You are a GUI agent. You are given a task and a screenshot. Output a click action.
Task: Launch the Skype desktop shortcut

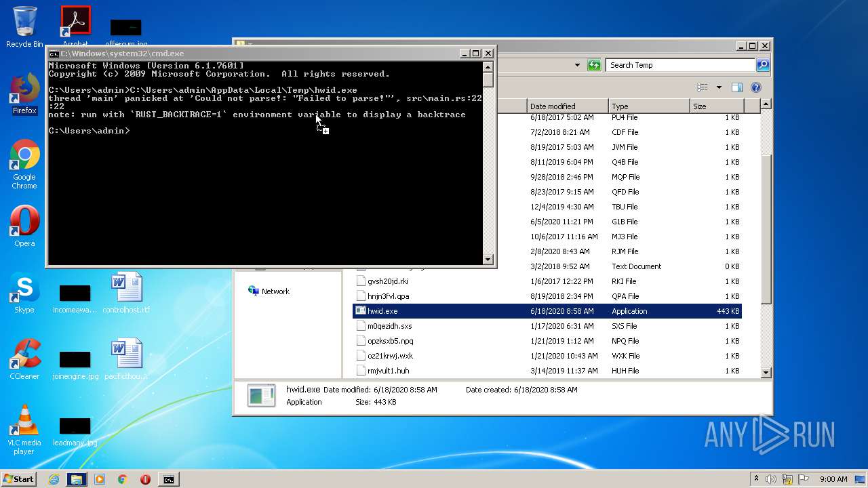24,293
